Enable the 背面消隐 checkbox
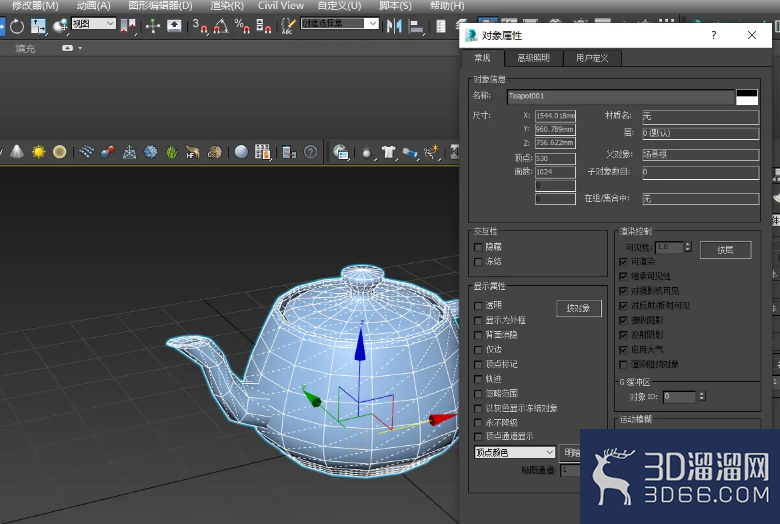The width and height of the screenshot is (780, 524). pos(479,335)
